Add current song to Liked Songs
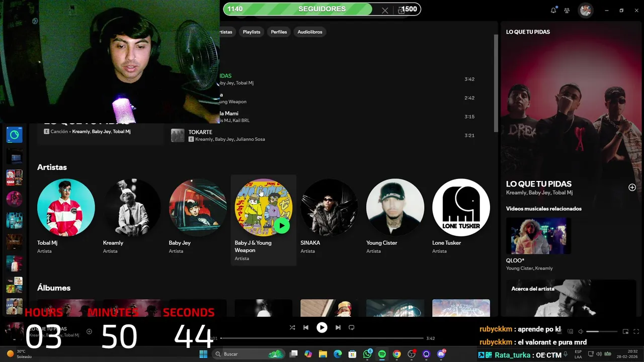 click(x=89, y=331)
